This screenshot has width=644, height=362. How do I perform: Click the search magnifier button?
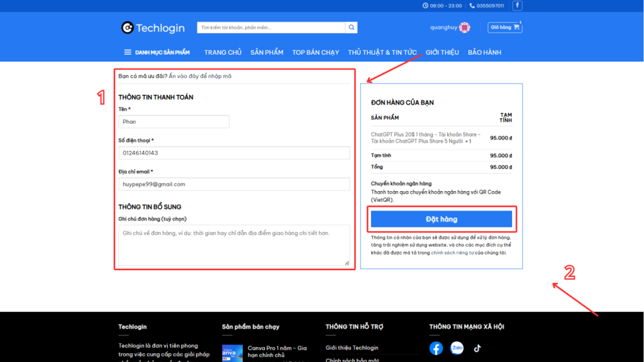point(352,28)
